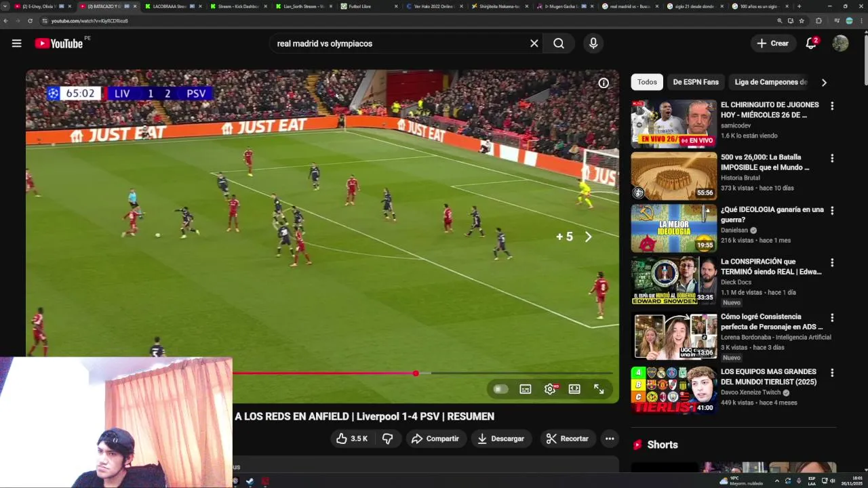Select the De ESPN Fans chip
Screen dimensions: 868x488
coord(696,82)
